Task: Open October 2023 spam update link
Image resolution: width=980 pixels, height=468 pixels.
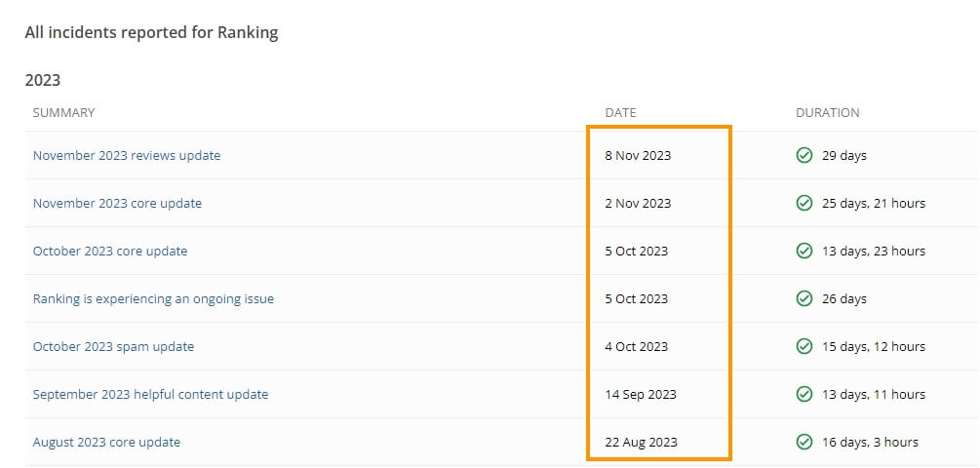Action: click(x=113, y=346)
